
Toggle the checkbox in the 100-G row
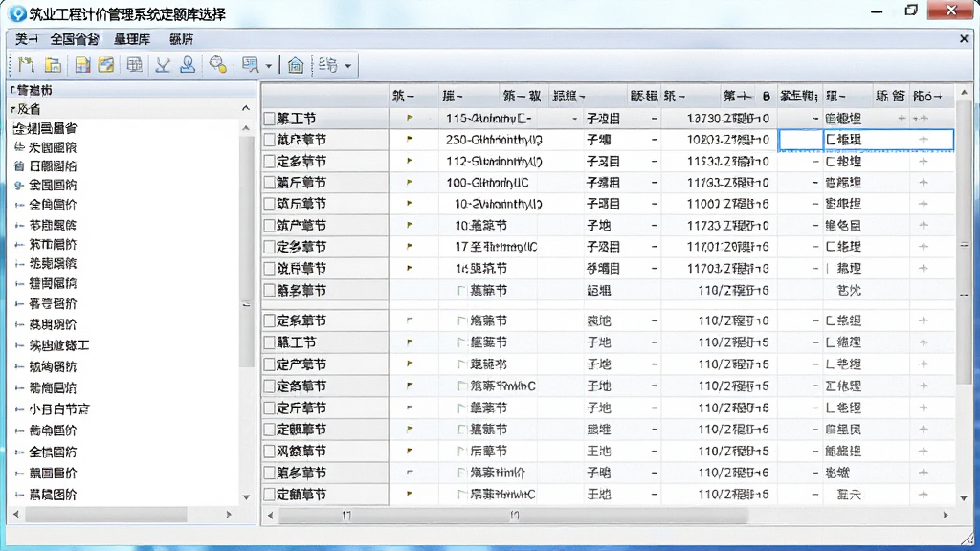coord(269,183)
